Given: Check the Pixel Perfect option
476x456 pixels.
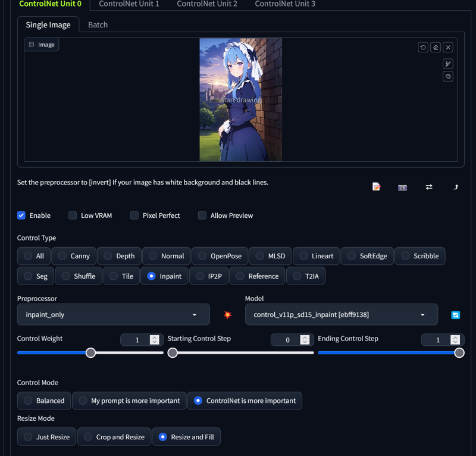Looking at the screenshot, I should (x=134, y=215).
